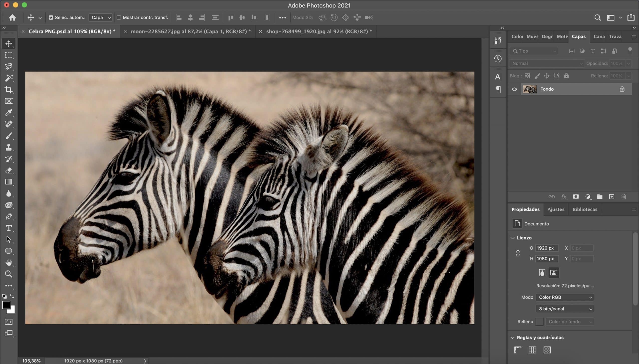This screenshot has height=364, width=639.
Task: Click Fondo layer thumbnail
Action: [x=530, y=89]
